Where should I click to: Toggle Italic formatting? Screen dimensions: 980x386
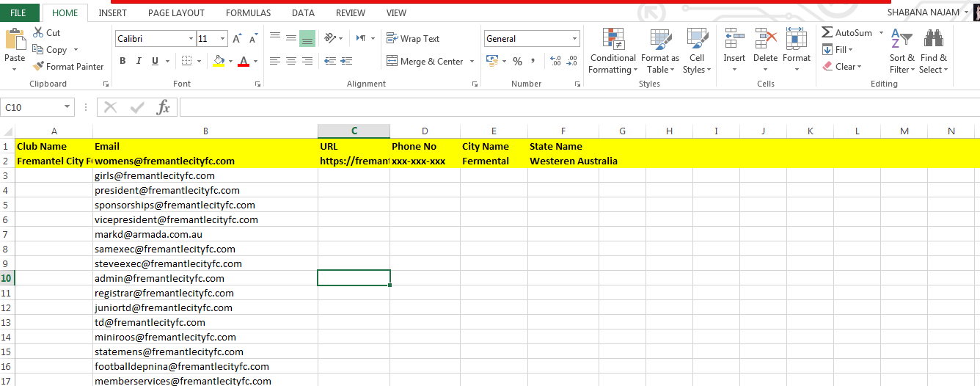(x=139, y=62)
